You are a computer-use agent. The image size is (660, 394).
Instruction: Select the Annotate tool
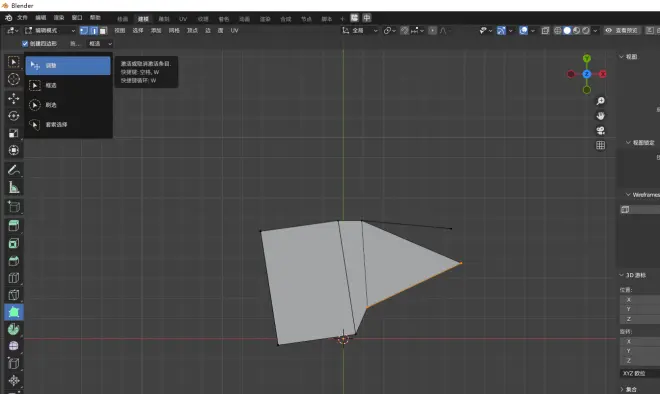click(x=13, y=170)
